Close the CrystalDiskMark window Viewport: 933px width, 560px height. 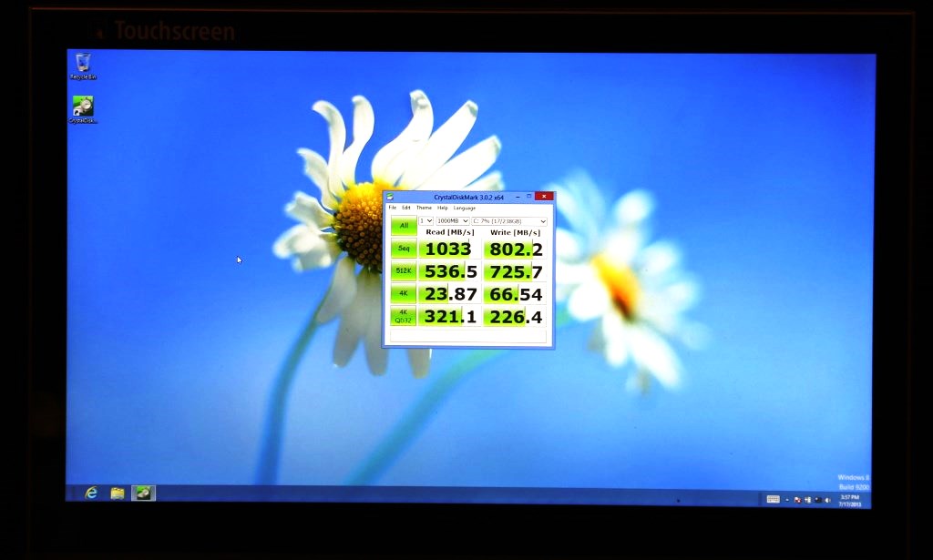tap(544, 196)
